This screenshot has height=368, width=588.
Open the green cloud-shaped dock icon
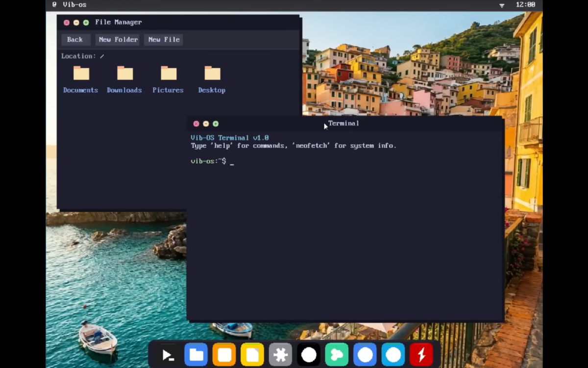[x=337, y=355]
